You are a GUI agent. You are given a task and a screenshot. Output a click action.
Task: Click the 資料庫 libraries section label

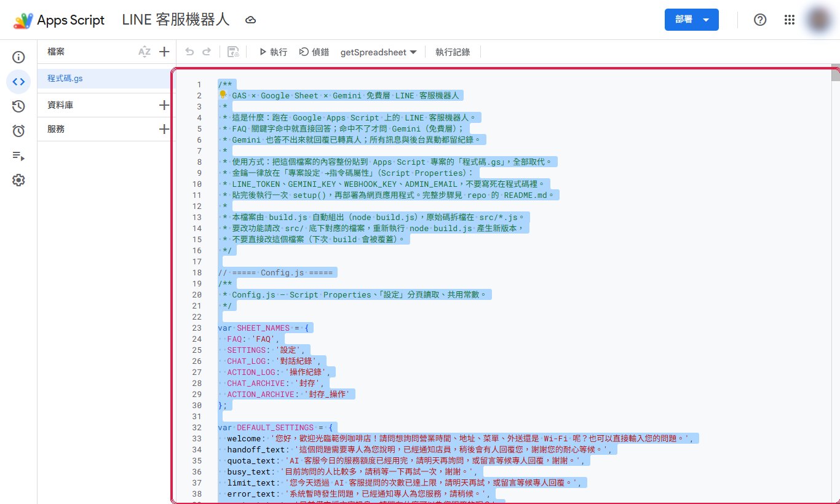[60, 105]
